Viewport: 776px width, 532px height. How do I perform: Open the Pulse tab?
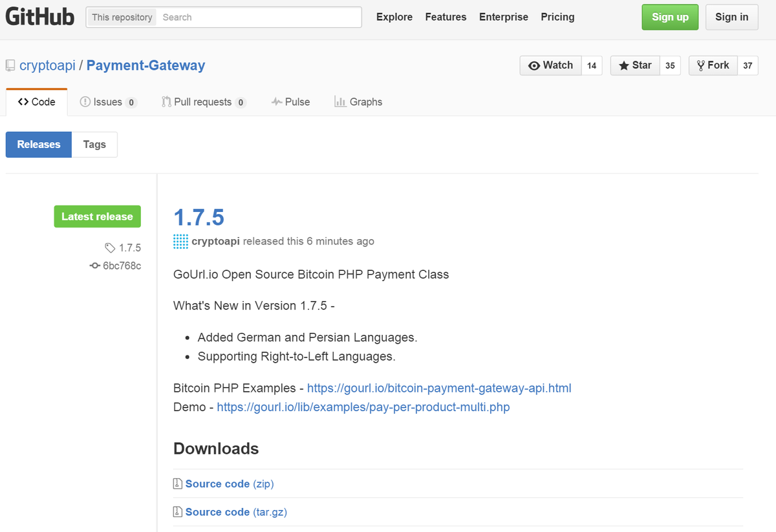pos(290,102)
